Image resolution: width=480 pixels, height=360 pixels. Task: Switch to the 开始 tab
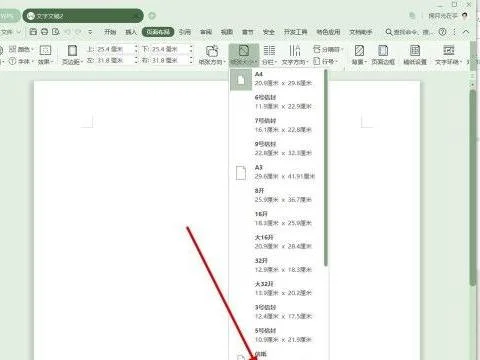(x=110, y=32)
